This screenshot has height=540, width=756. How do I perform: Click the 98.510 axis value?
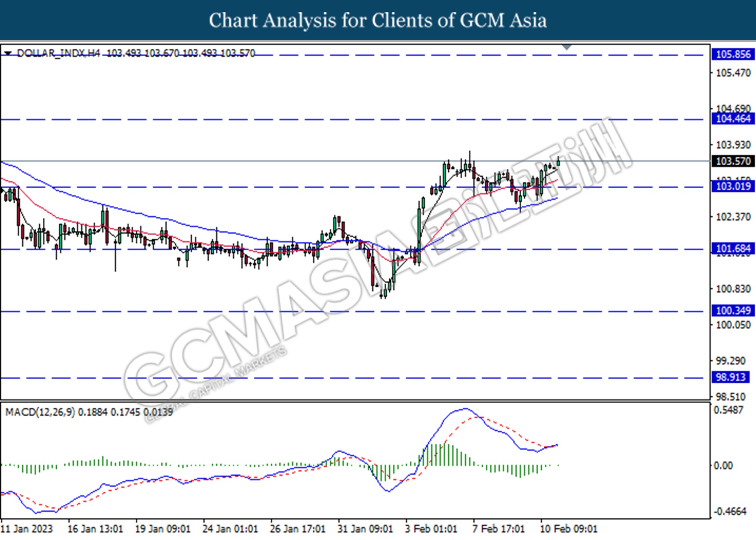(730, 397)
